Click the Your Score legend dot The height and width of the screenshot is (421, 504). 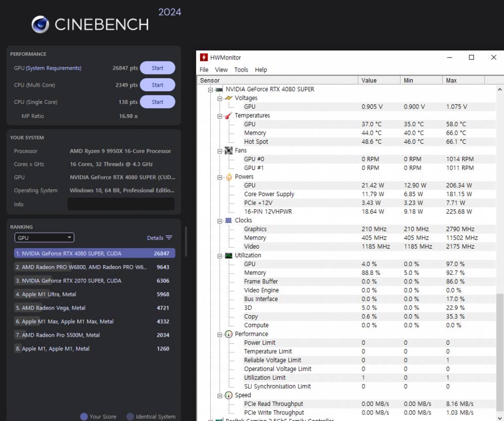84,416
